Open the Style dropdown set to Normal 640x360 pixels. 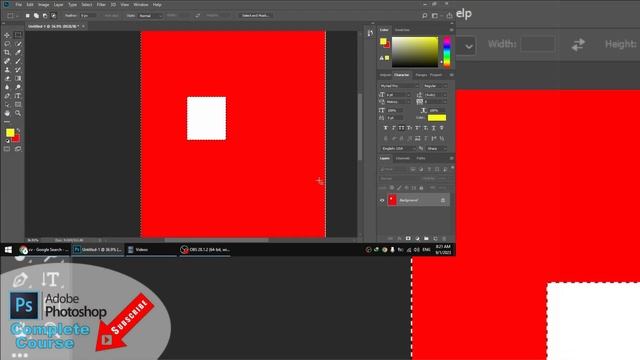150,16
